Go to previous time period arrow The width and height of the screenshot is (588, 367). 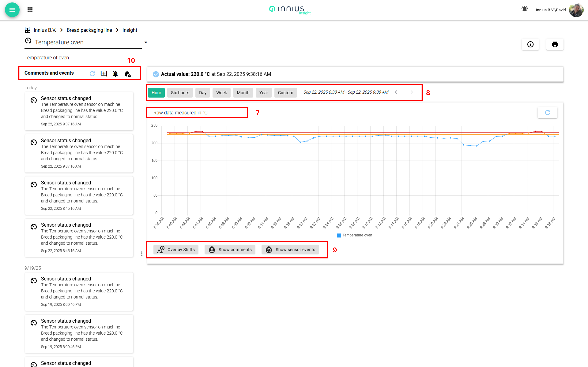pos(396,92)
